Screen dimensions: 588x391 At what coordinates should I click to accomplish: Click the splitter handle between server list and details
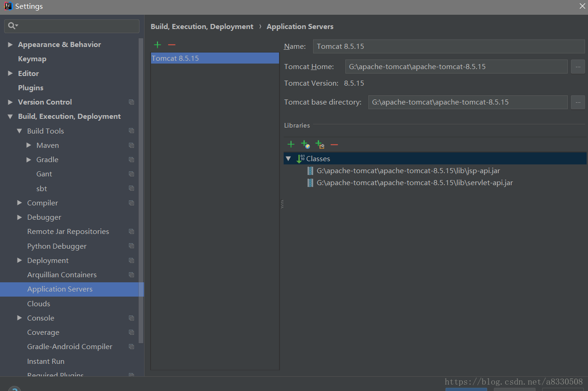tap(282, 204)
